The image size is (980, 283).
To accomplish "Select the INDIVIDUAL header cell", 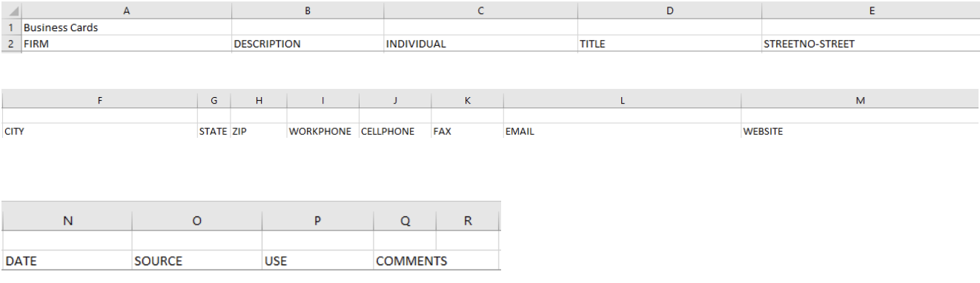I will coord(480,44).
